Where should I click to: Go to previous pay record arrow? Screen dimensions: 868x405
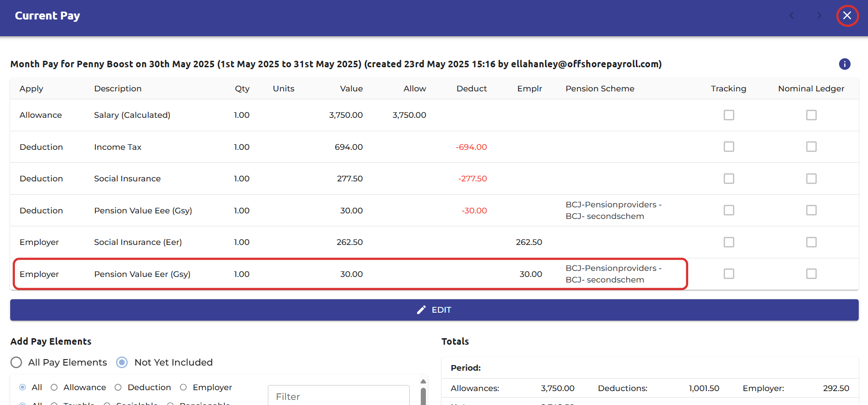792,16
